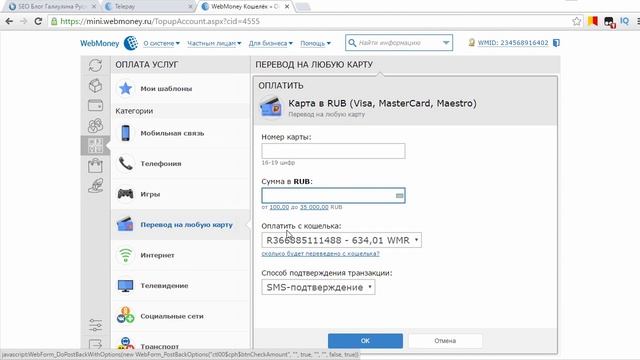Expand the О системе menu
Image resolution: width=640 pixels, height=360 pixels.
pos(161,43)
